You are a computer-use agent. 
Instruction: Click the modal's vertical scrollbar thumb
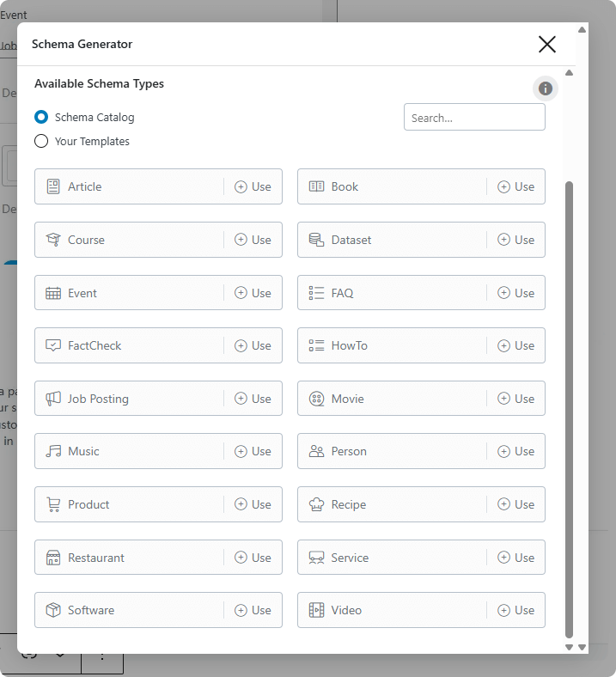(x=569, y=409)
